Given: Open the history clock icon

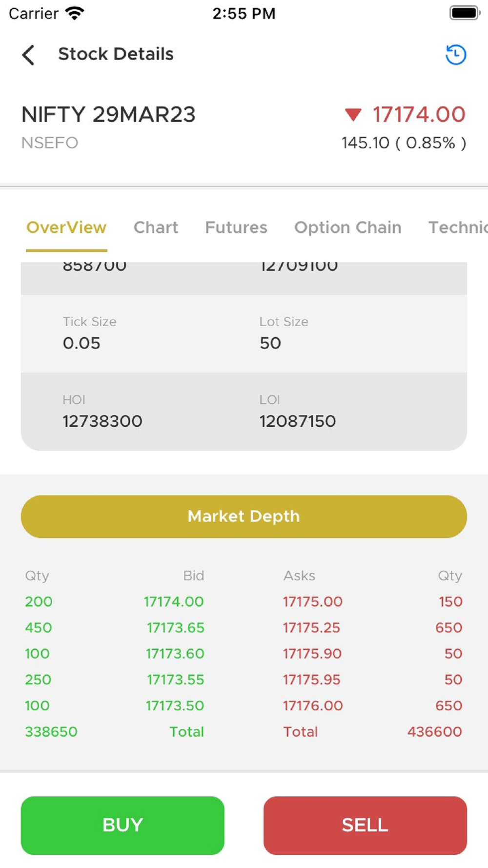Looking at the screenshot, I should [456, 55].
